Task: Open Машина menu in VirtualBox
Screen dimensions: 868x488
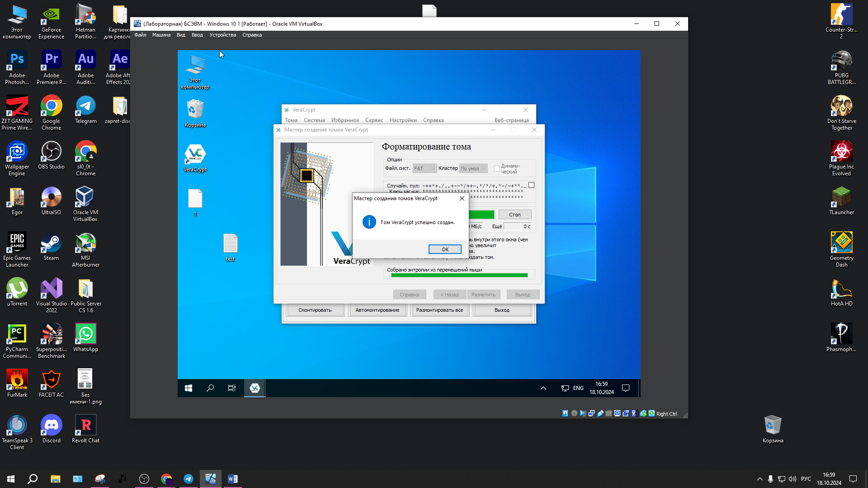Action: 161,35
